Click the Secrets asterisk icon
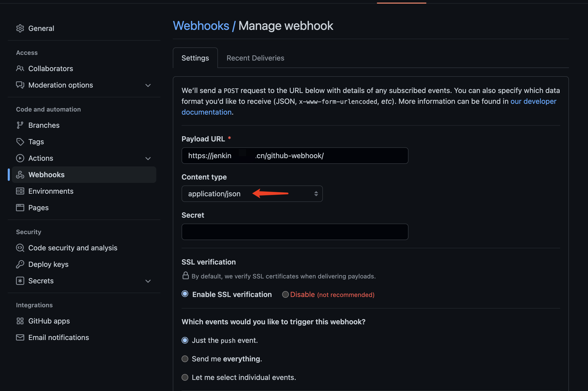 pos(20,281)
